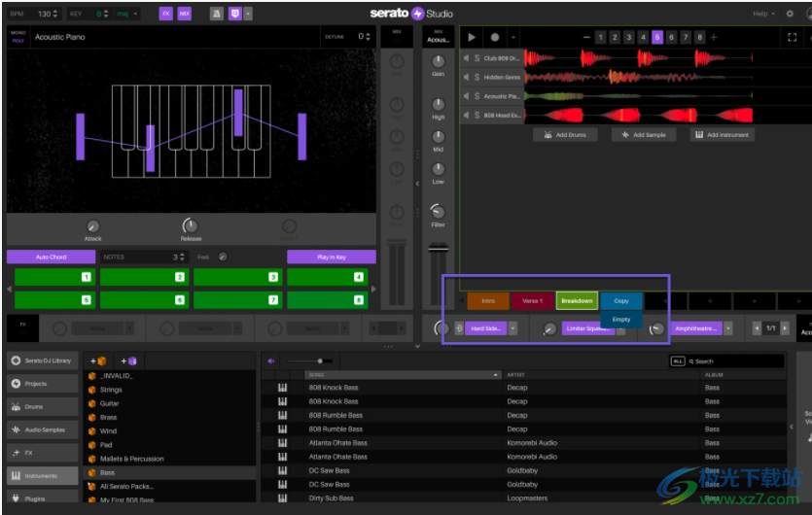Add a new orange crate icon
This screenshot has height=515, width=812.
[98, 360]
